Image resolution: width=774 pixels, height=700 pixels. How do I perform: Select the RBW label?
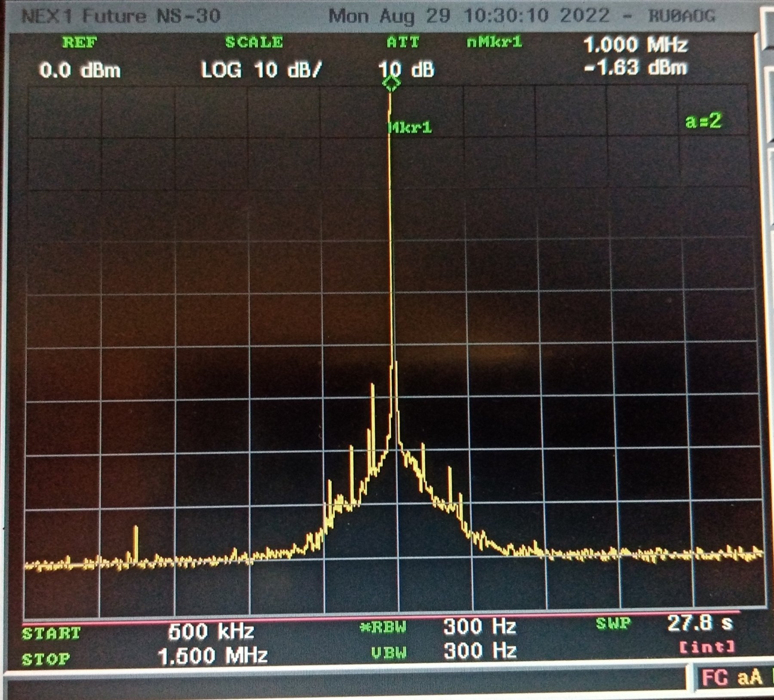coord(384,628)
